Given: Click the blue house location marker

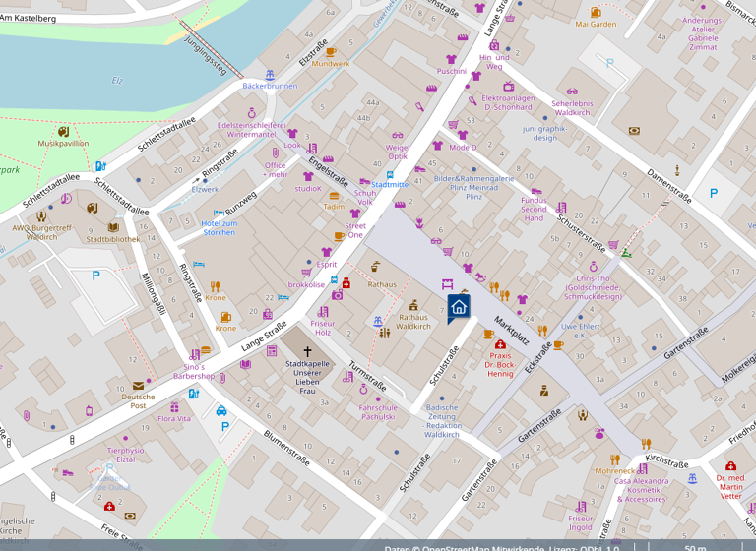Looking at the screenshot, I should 458,308.
